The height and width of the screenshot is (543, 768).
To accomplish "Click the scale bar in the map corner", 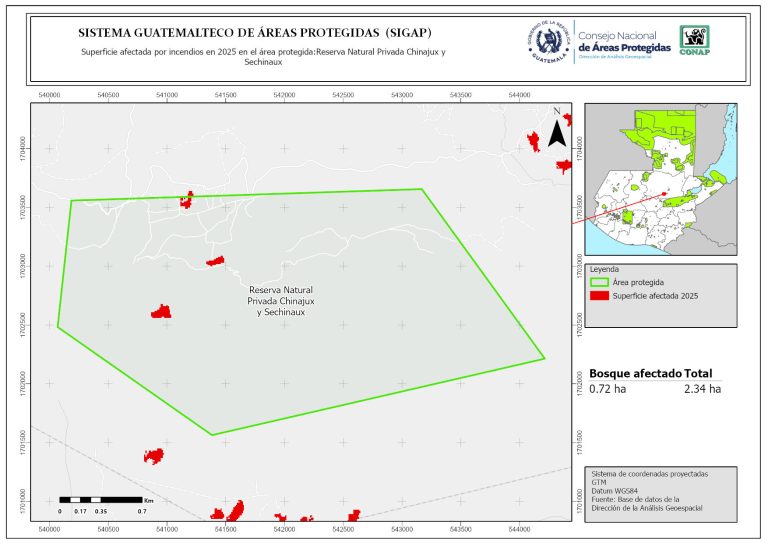I will point(100,498).
